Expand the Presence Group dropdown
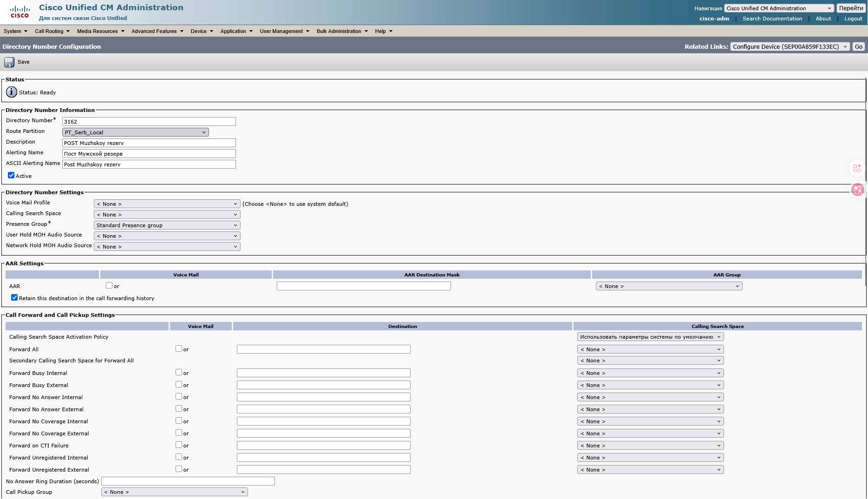Viewport: 868px width, 499px height. pos(167,225)
